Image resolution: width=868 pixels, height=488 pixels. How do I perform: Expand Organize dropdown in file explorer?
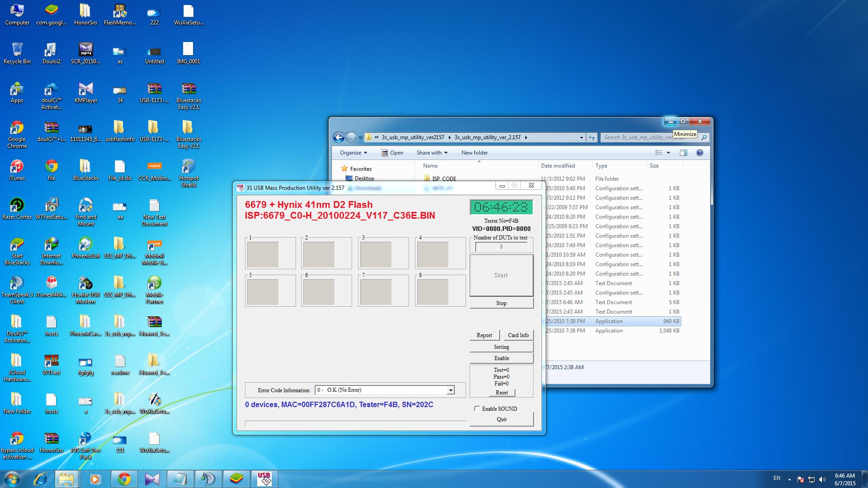352,152
